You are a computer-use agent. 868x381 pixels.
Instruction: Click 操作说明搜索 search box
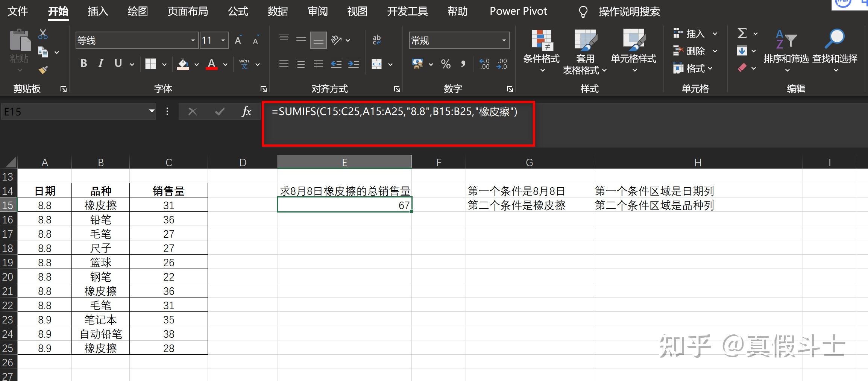(629, 12)
